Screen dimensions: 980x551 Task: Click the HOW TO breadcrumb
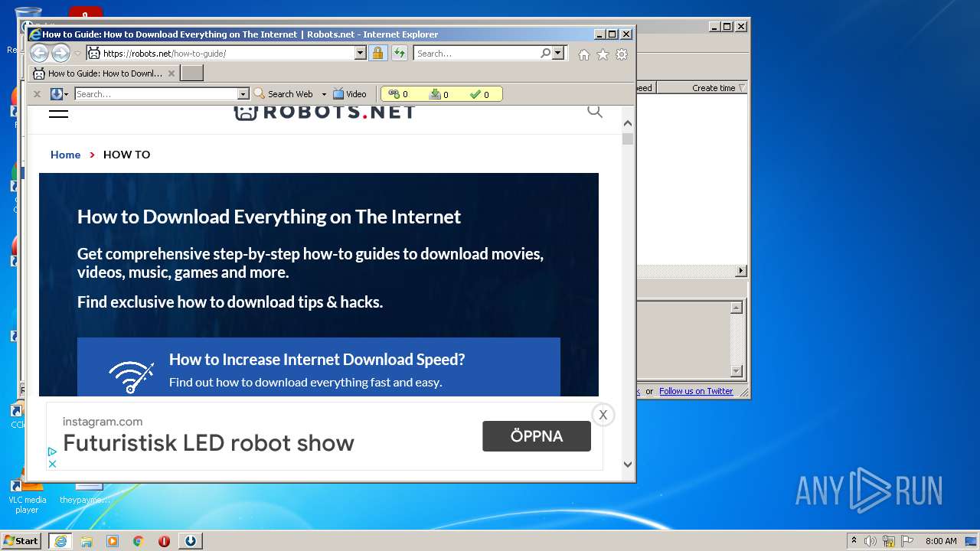click(x=126, y=155)
